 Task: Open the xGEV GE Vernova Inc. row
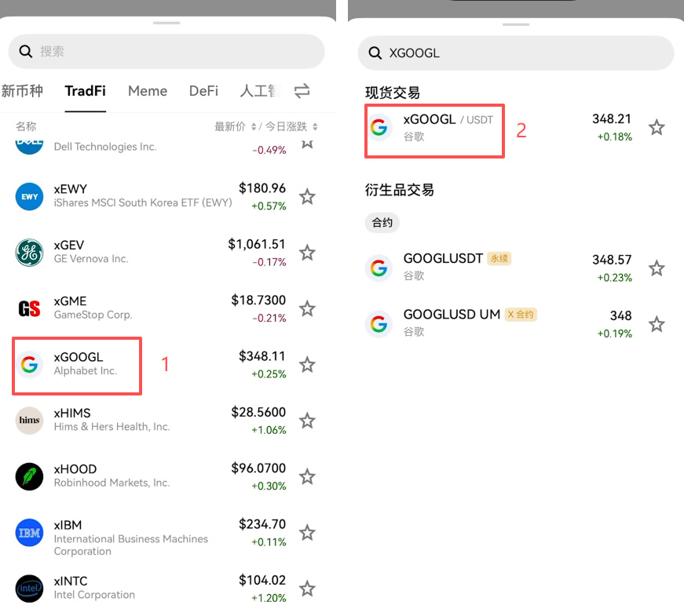point(166,253)
